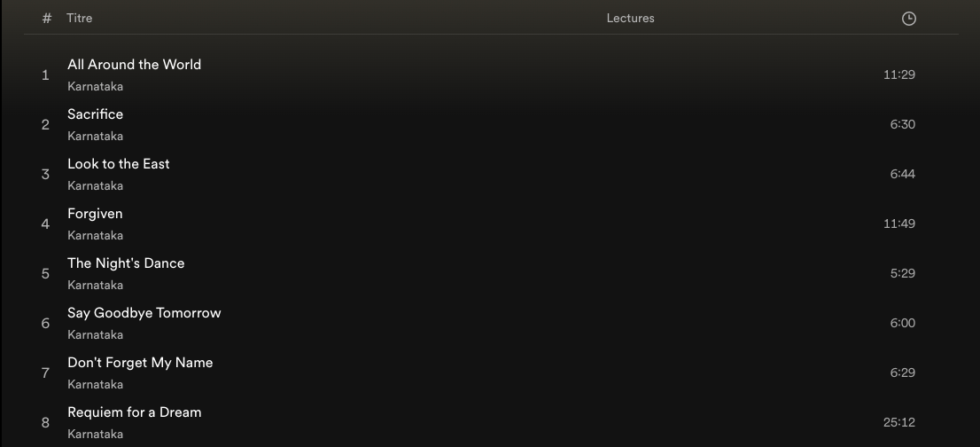Click the # column header
This screenshot has width=980, height=447.
tap(47, 18)
